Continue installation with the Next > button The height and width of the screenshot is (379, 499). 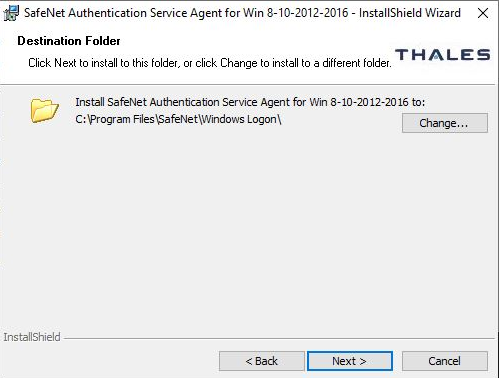tap(350, 361)
